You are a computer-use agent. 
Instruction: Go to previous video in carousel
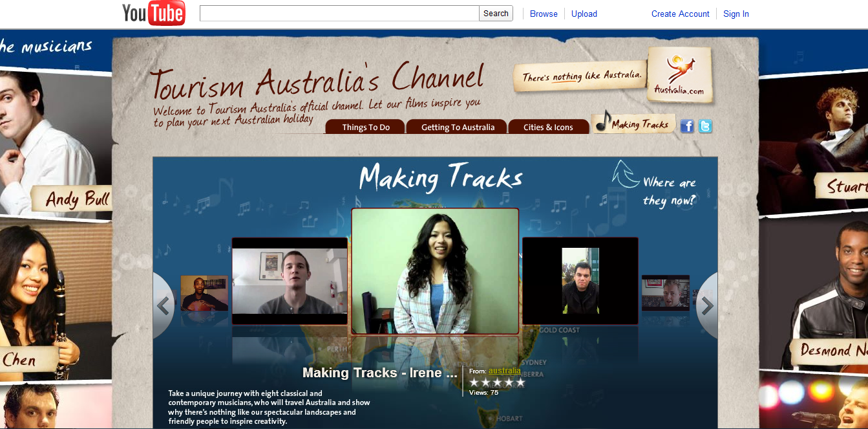click(x=163, y=305)
